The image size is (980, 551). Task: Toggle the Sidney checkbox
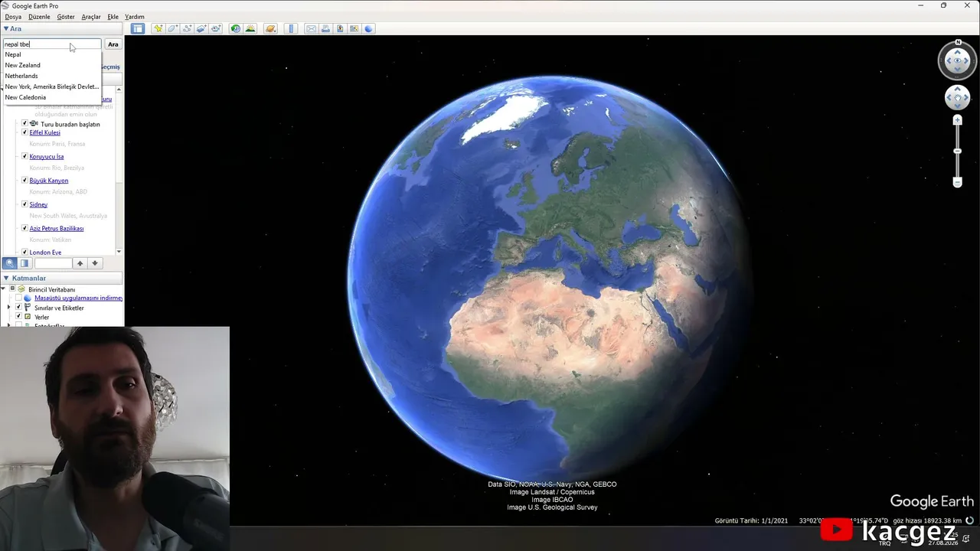click(24, 204)
